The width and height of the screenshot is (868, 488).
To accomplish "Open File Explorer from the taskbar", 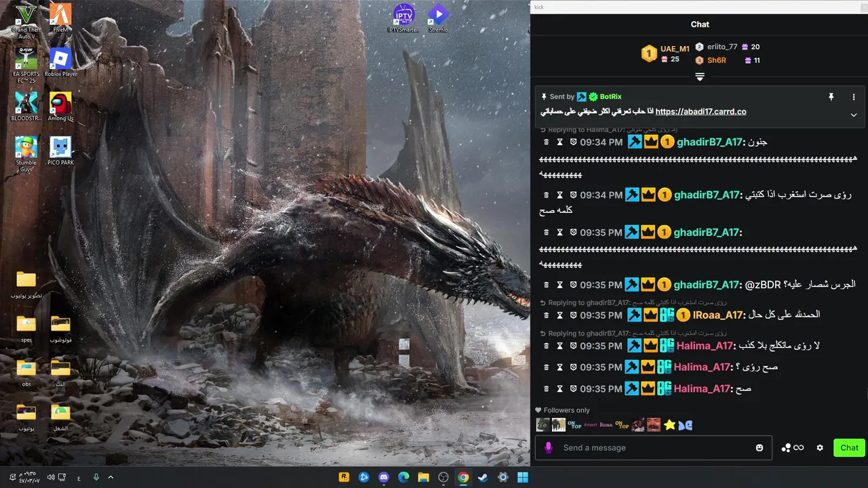I will [x=424, y=477].
